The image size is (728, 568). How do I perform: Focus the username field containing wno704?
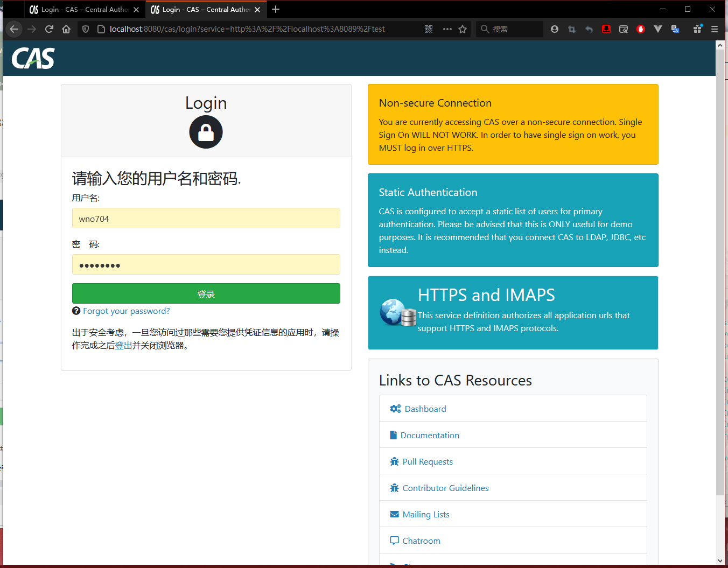click(206, 219)
